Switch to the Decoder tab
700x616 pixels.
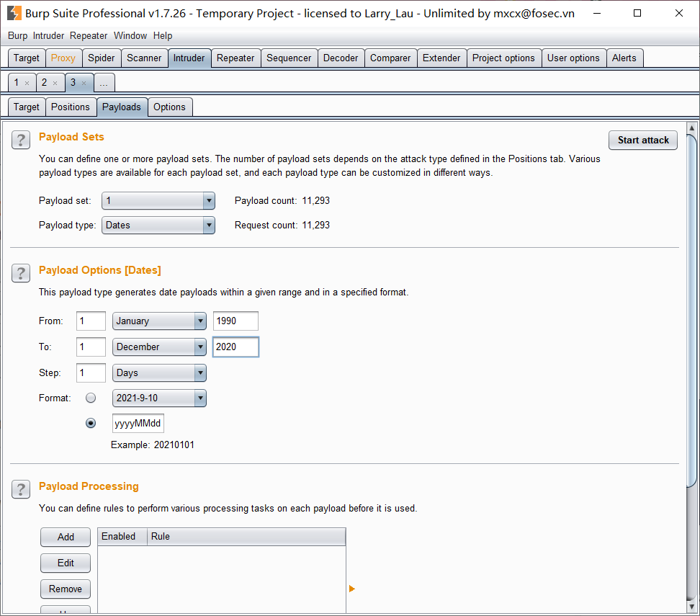(341, 58)
